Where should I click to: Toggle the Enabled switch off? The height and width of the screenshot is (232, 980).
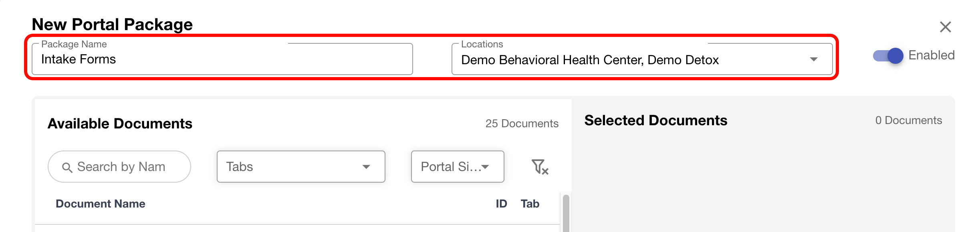(x=888, y=55)
